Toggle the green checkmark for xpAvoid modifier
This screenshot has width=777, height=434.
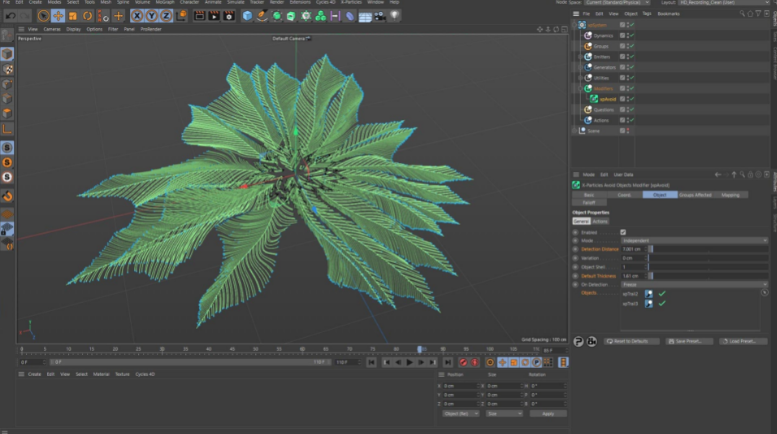pyautogui.click(x=631, y=100)
